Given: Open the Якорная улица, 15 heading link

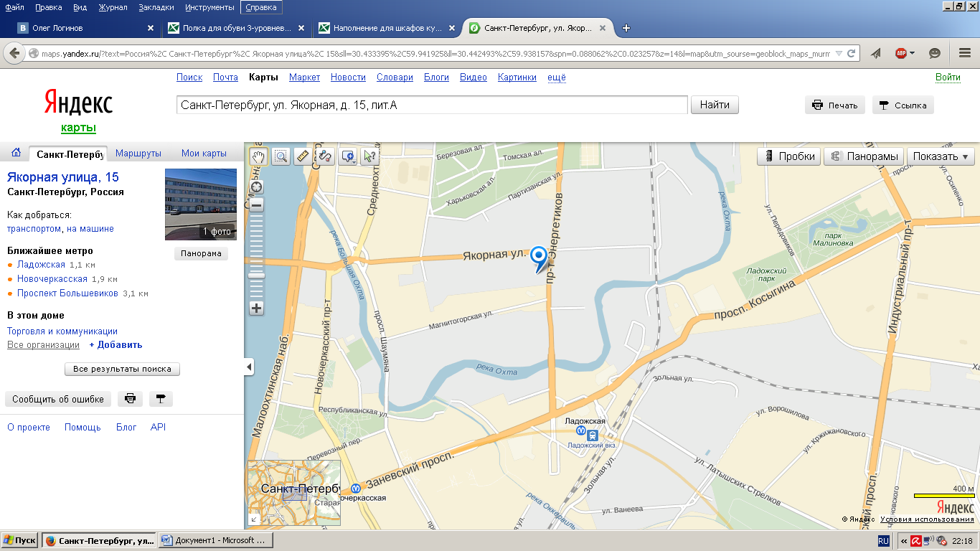Looking at the screenshot, I should (x=63, y=177).
